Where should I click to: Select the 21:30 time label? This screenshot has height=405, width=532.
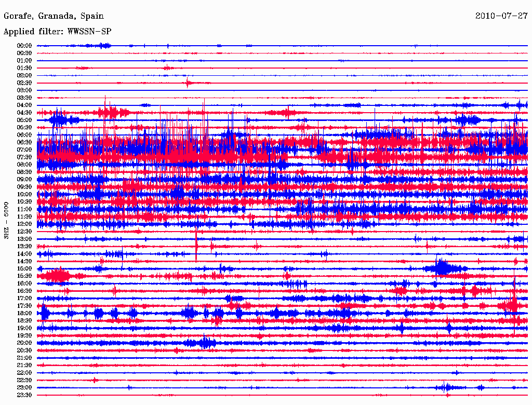(24, 366)
